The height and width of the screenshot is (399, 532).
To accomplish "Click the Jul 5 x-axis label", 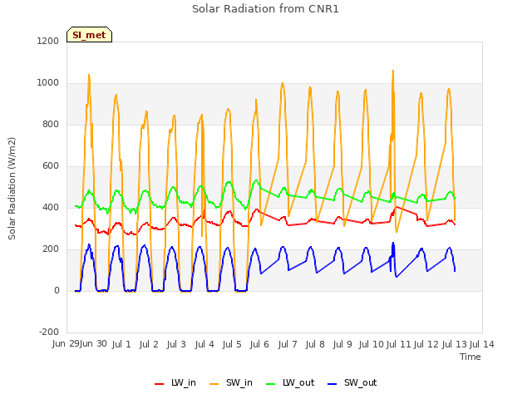I will 232,344.
